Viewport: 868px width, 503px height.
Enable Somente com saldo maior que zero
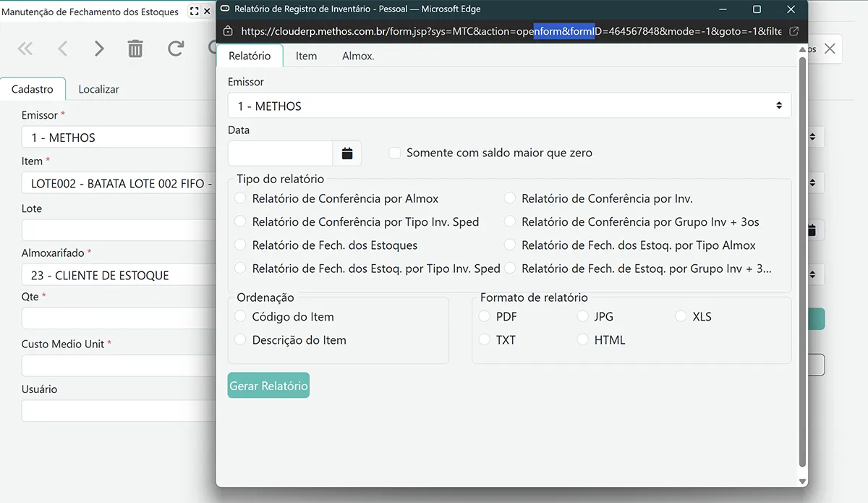(395, 153)
